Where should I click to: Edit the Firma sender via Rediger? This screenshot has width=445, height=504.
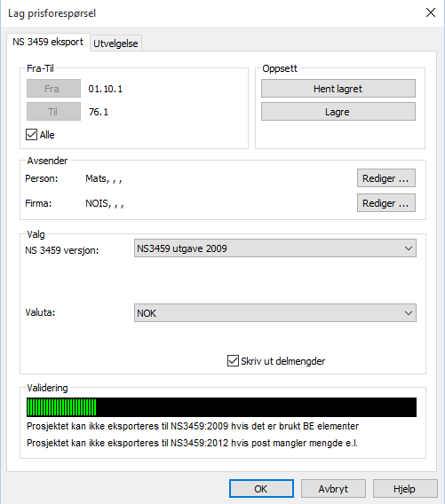coord(386,203)
